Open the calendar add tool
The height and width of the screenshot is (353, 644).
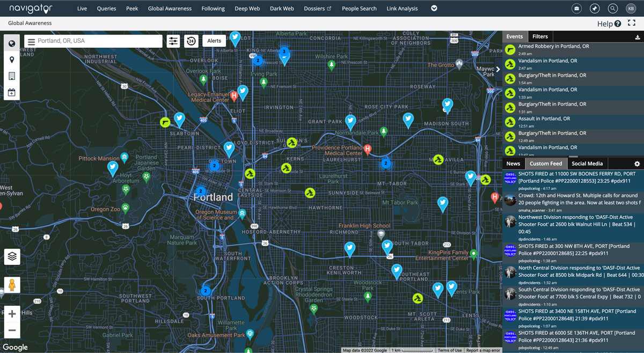(12, 92)
